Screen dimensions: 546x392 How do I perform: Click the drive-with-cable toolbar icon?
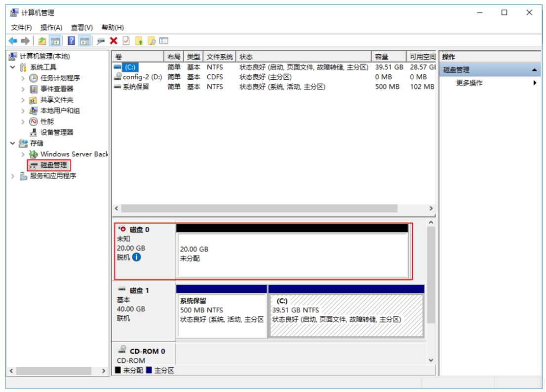[x=101, y=41]
